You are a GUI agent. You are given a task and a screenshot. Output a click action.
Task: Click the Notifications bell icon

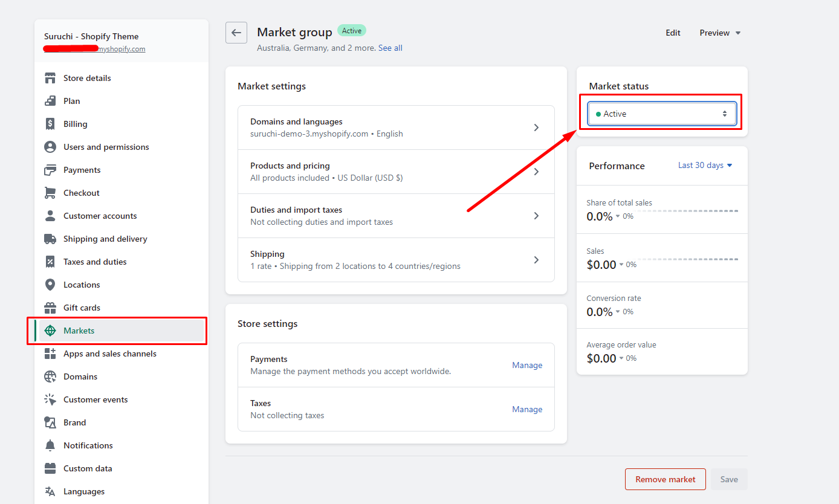tap(50, 445)
